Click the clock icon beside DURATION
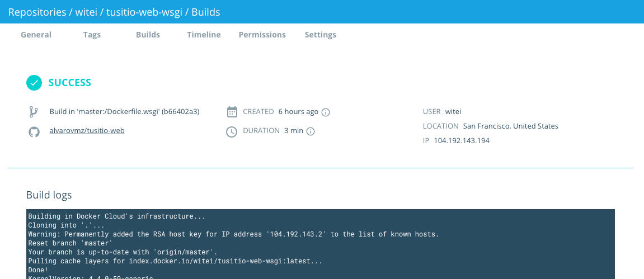 point(232,132)
